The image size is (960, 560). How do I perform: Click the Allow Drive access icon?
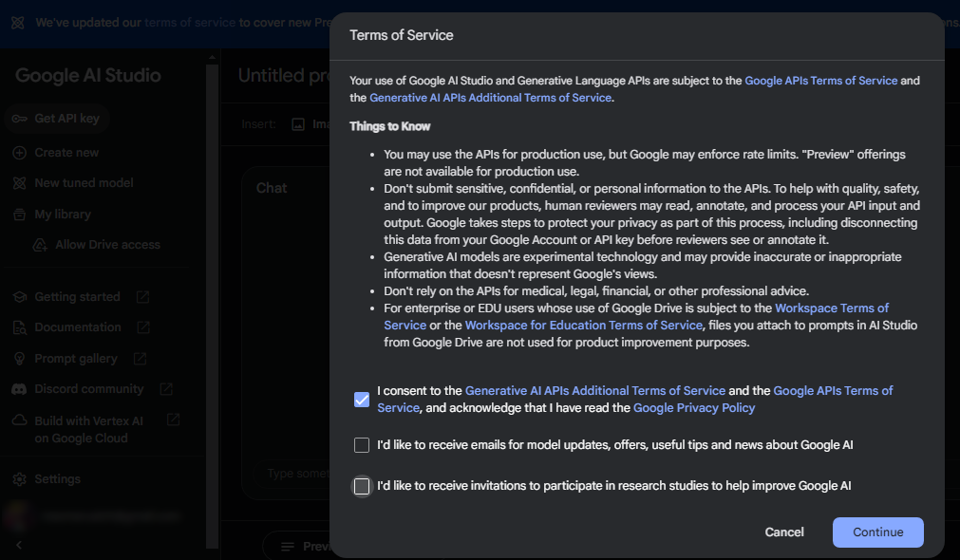click(x=40, y=245)
